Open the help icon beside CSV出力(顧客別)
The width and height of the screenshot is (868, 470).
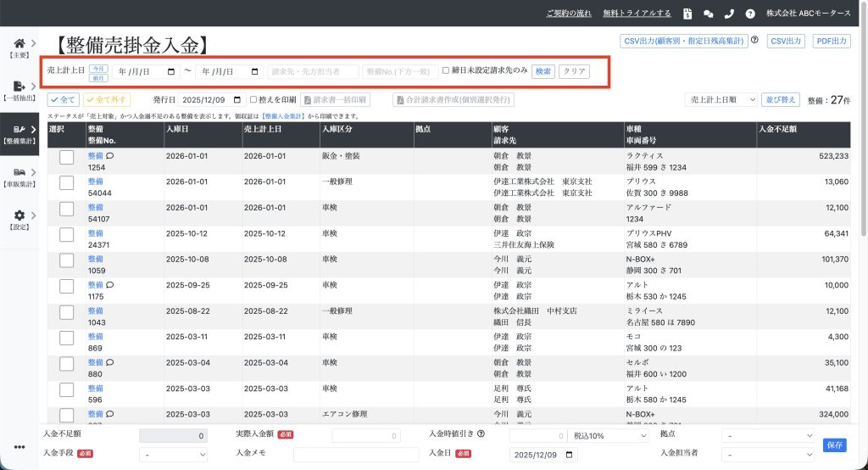[754, 40]
